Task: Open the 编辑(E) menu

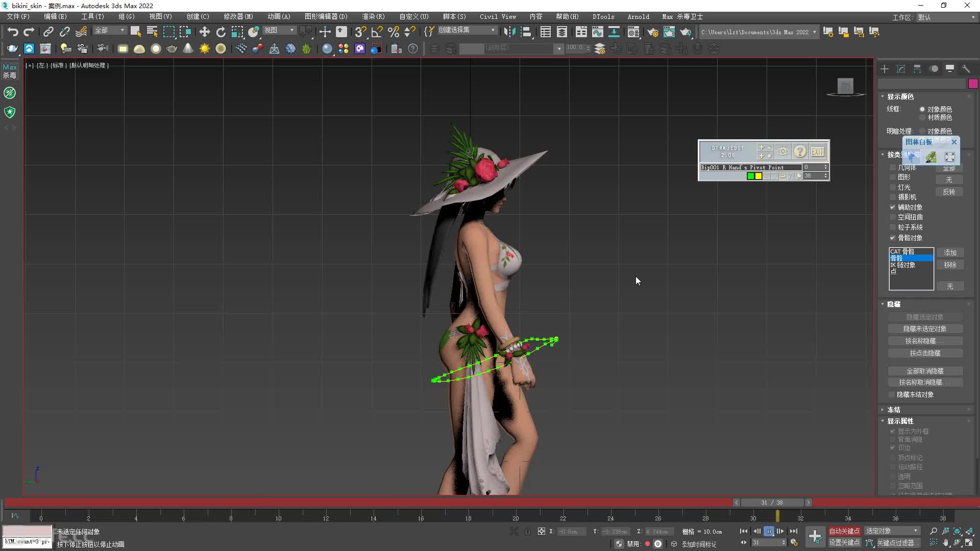Action: [55, 17]
